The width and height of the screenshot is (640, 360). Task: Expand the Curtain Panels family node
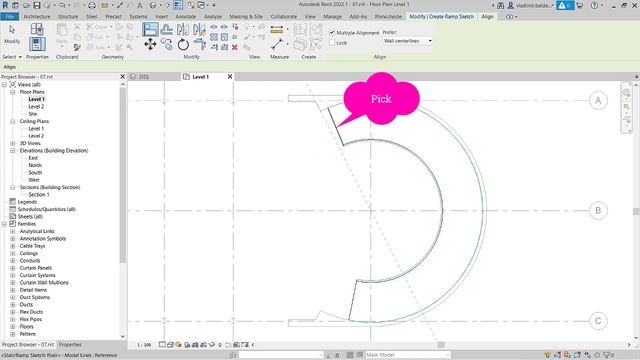pos(13,268)
